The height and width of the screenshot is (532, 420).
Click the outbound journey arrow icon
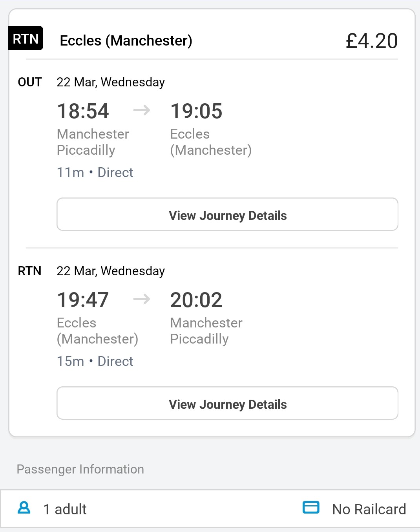(x=141, y=110)
